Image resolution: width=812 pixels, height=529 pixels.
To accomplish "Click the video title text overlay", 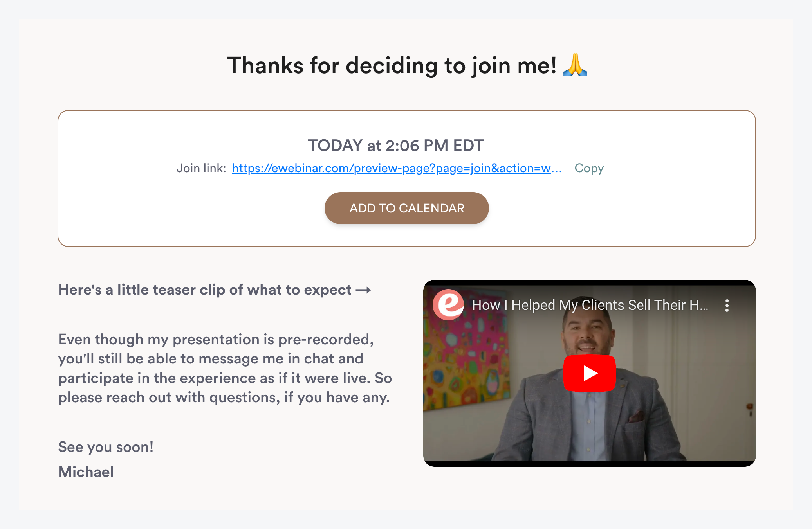I will pos(590,305).
